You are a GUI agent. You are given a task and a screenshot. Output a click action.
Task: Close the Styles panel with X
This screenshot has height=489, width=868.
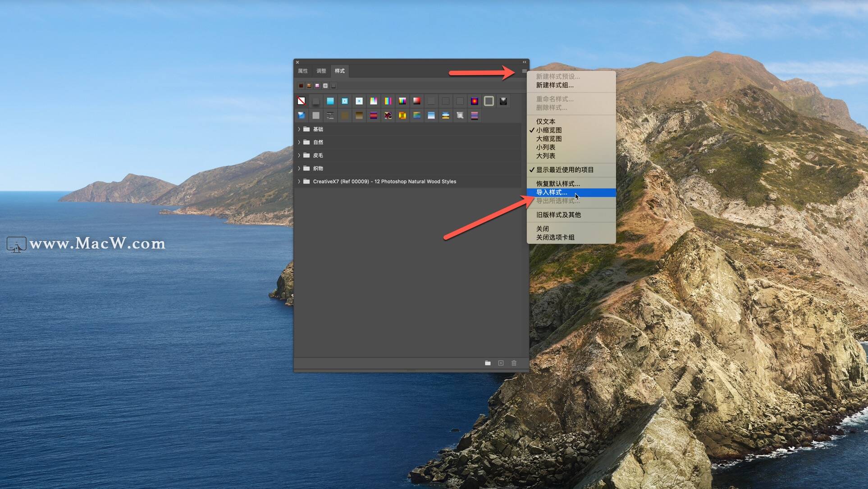(297, 62)
